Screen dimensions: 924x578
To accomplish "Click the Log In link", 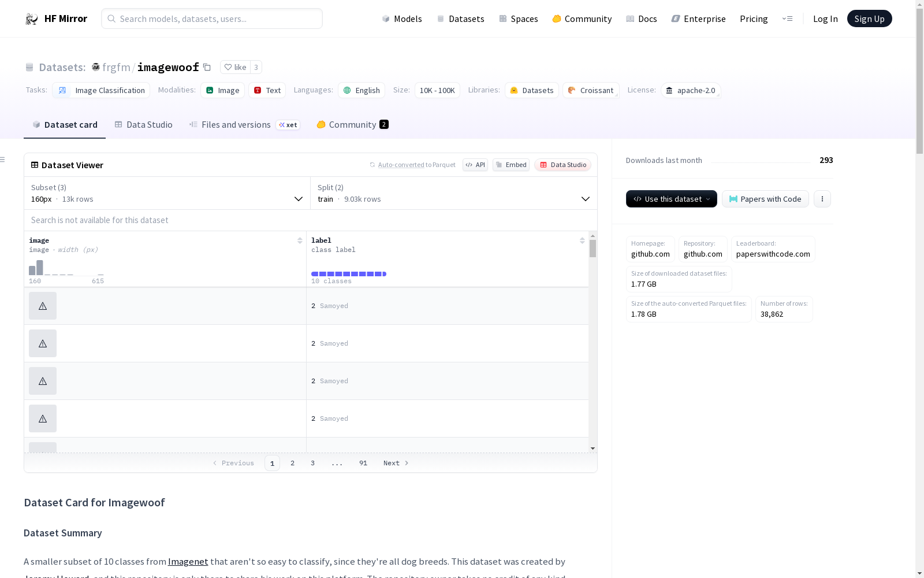I will [825, 19].
